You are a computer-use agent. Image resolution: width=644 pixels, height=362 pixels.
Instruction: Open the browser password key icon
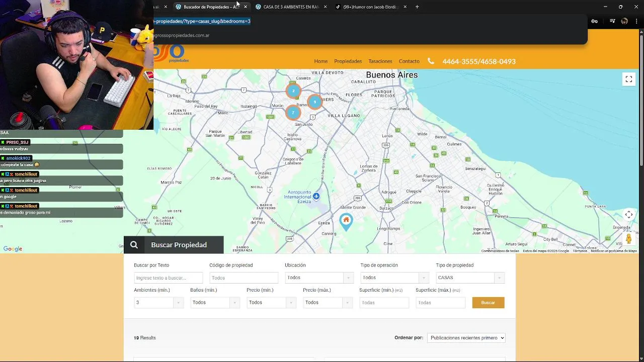(x=594, y=21)
